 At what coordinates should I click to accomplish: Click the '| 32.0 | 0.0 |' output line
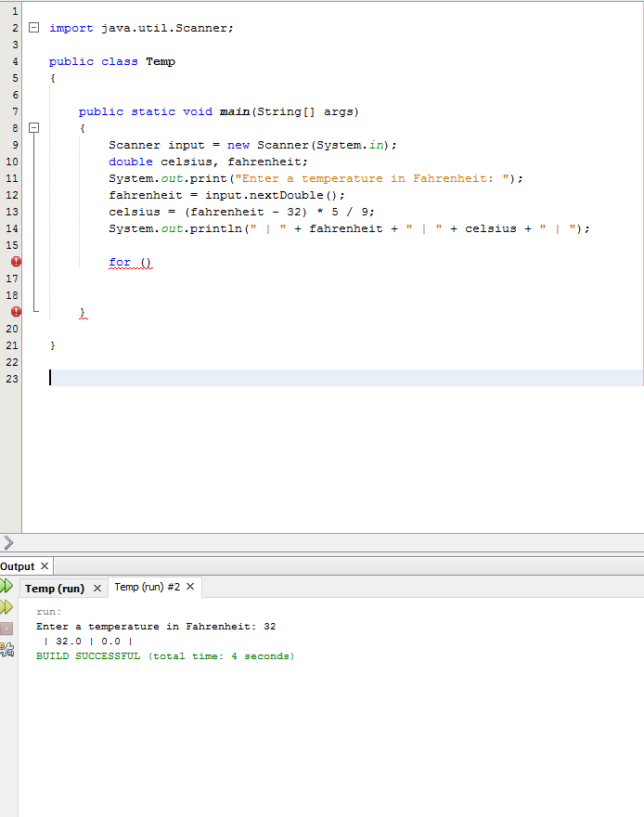pos(88,642)
